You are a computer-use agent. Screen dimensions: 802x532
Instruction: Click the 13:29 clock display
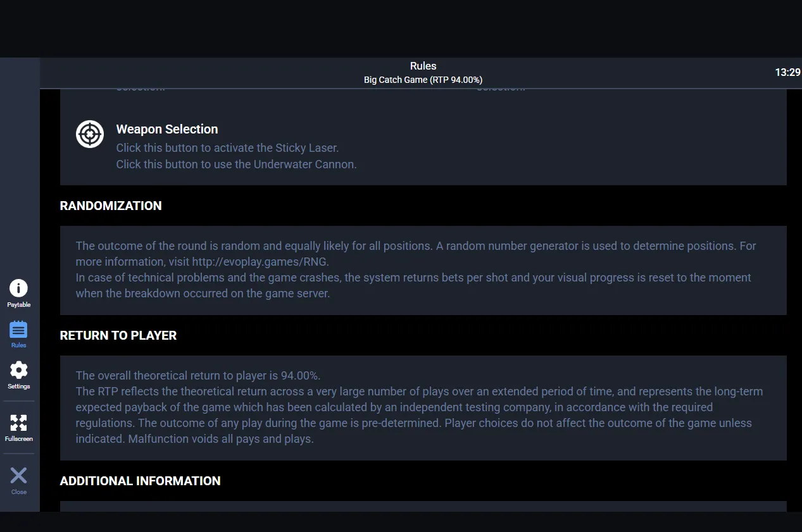point(787,73)
